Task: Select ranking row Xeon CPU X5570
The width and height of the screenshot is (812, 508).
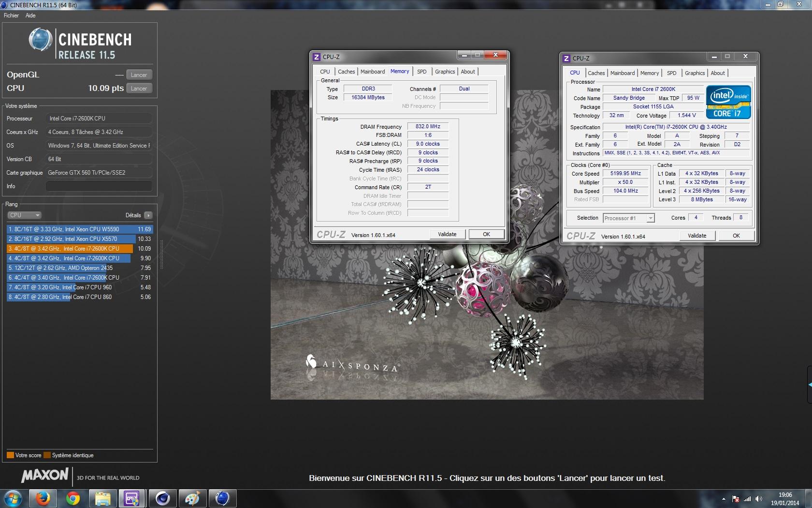Action: click(x=80, y=239)
